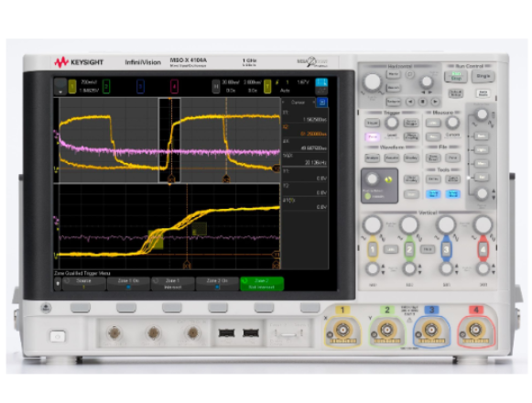
Task: Open the Zone 1 Intersect softkey options
Action: tap(173, 284)
